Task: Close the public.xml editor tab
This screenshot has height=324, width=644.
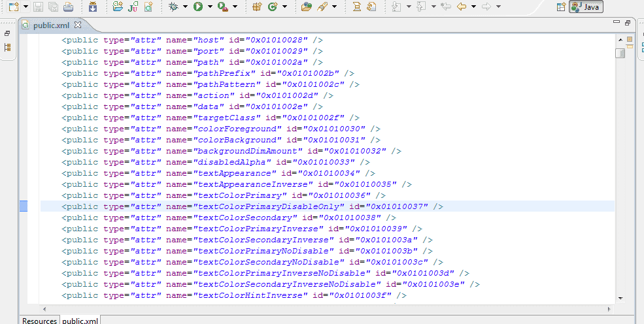Action: (x=78, y=25)
